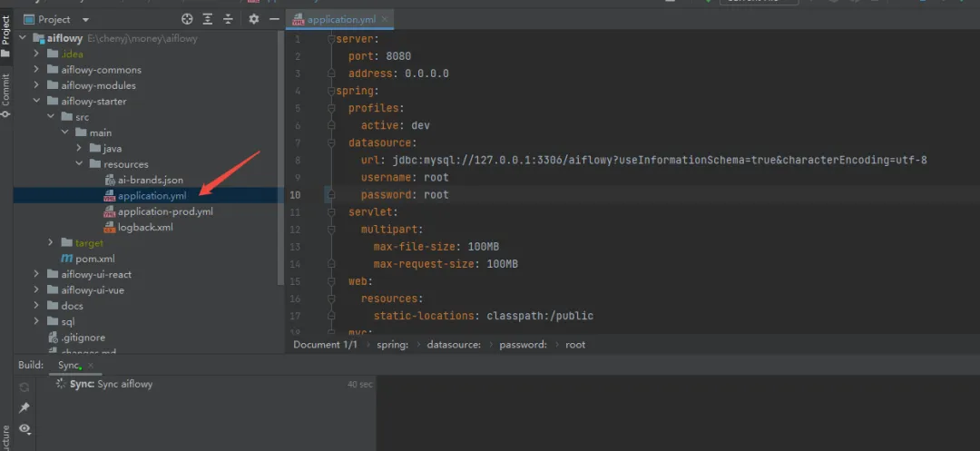Click the datasource breadcrumb in editor footer
Screen dimensions: 980x451
point(450,345)
